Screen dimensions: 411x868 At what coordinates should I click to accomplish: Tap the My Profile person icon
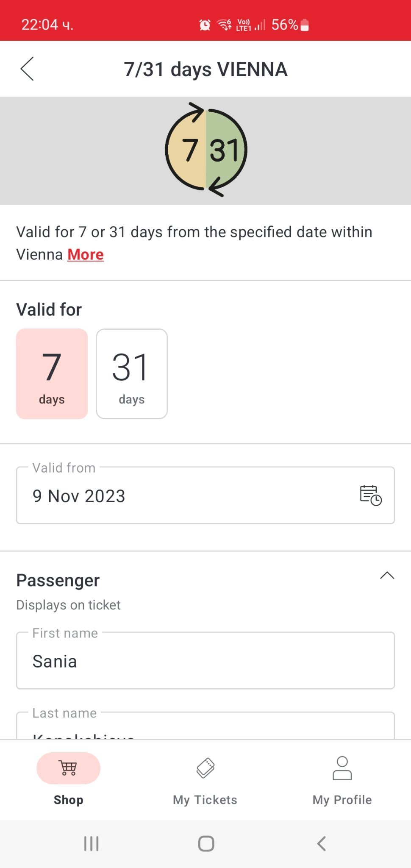click(x=342, y=768)
